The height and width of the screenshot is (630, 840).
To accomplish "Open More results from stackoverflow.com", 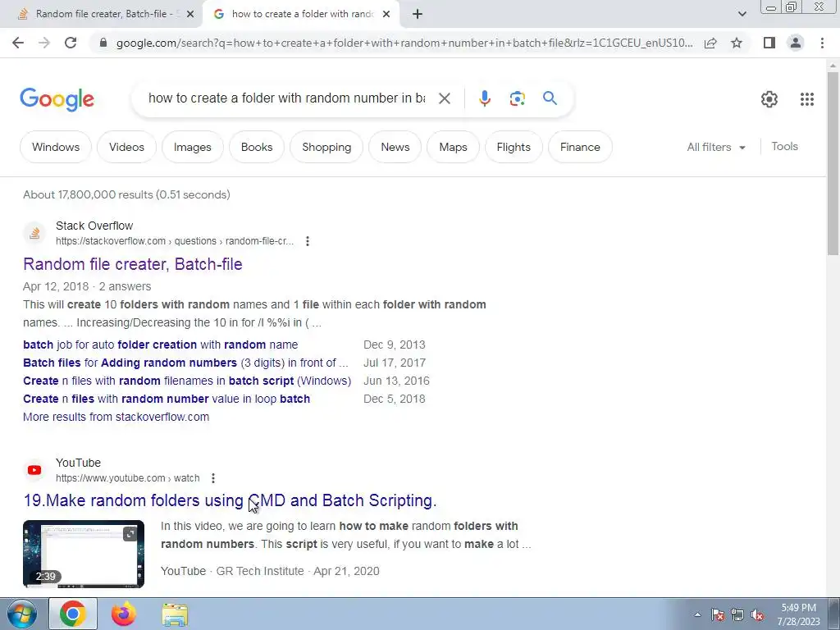I will [x=116, y=417].
